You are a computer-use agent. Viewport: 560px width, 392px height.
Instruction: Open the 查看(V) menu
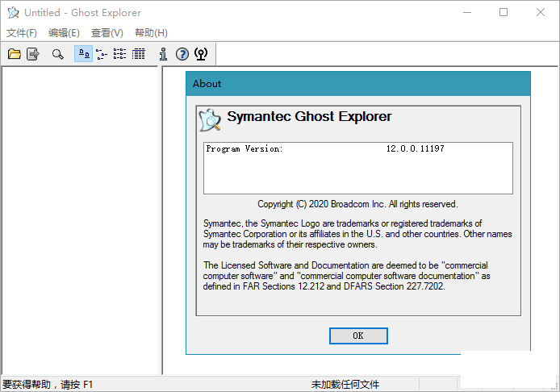tap(107, 33)
